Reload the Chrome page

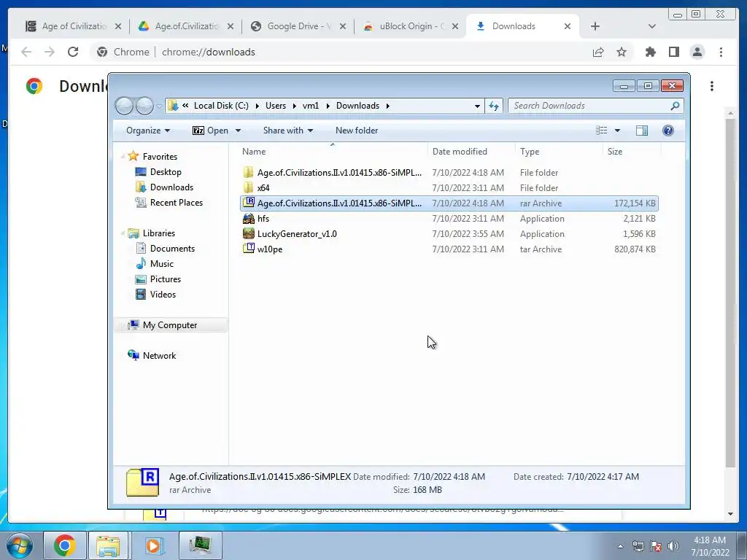coord(73,52)
